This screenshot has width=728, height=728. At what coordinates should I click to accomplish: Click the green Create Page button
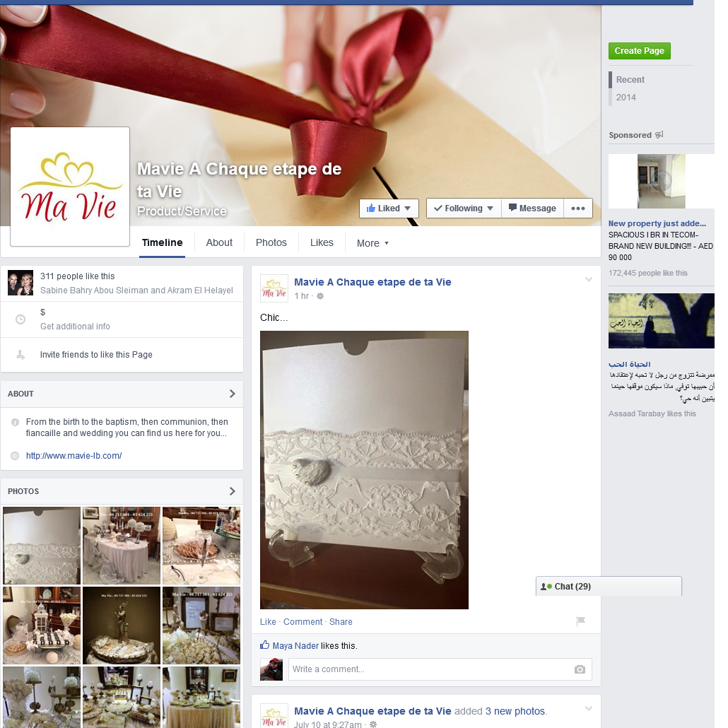639,51
